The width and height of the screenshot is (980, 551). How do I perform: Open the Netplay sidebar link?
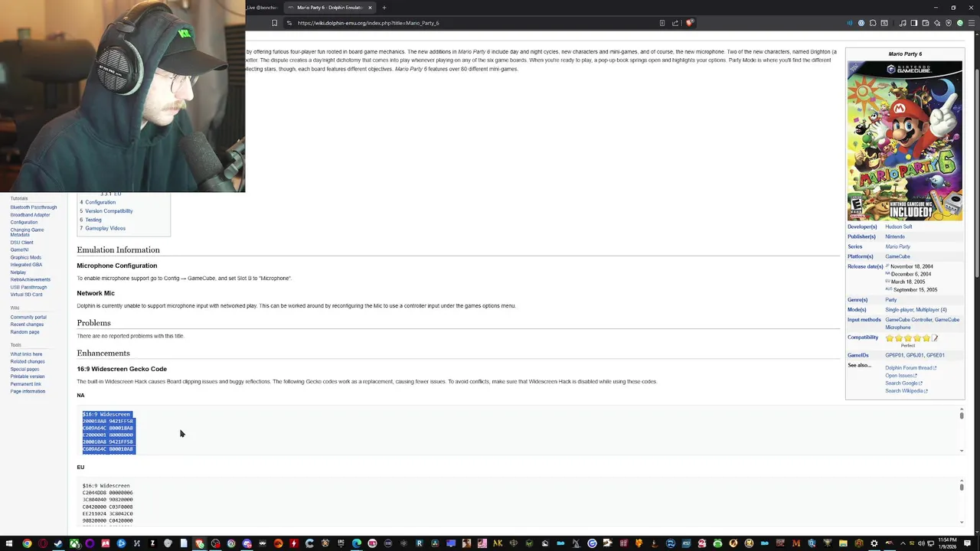[18, 272]
